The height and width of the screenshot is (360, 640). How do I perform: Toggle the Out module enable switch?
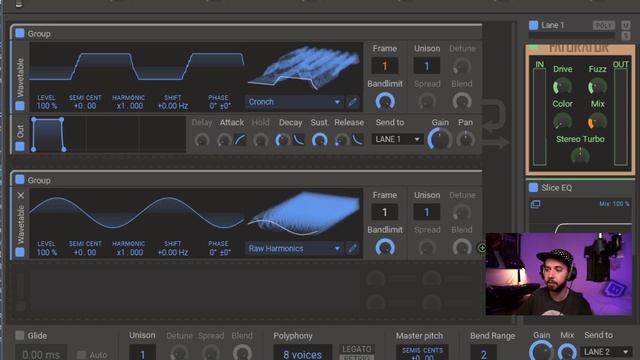[x=20, y=146]
